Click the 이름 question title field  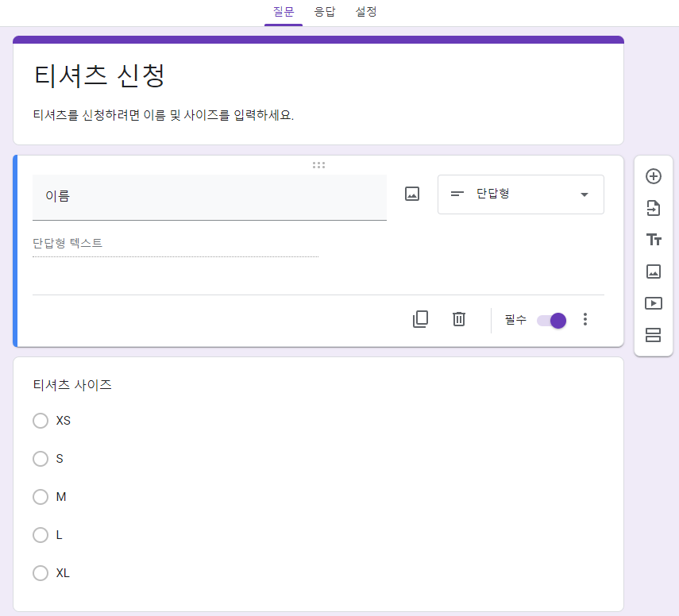(x=210, y=198)
